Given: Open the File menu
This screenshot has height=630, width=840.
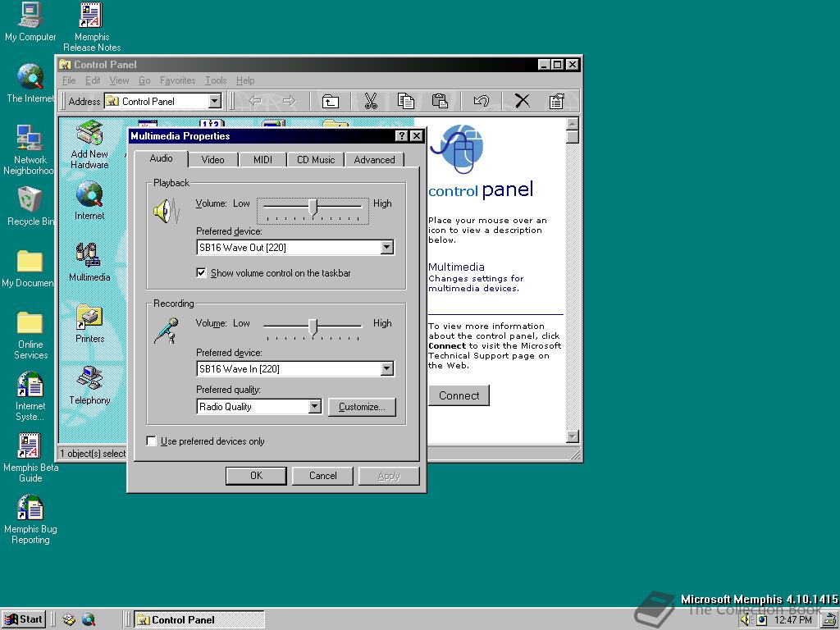Looking at the screenshot, I should [69, 80].
